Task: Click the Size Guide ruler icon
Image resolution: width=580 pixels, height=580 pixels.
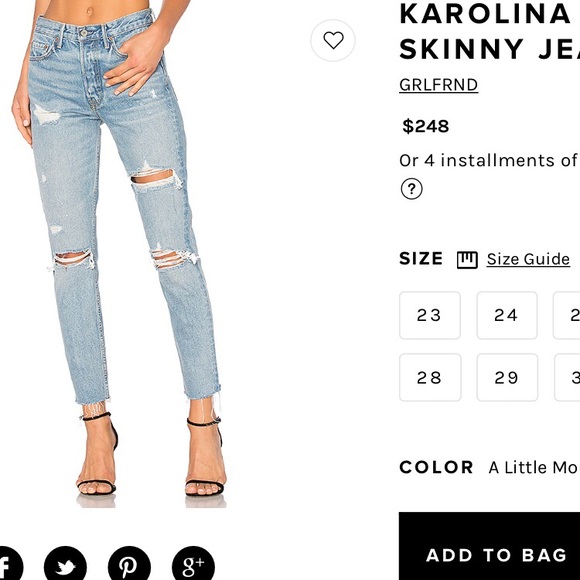Action: coord(467,260)
